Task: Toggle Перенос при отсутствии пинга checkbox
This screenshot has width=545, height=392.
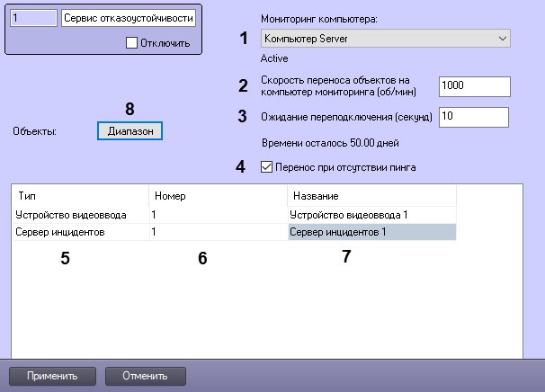Action: 264,166
